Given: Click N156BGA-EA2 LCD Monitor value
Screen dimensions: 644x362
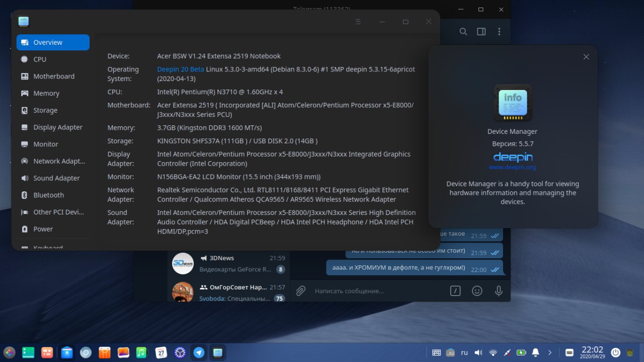Looking at the screenshot, I should pos(238,177).
